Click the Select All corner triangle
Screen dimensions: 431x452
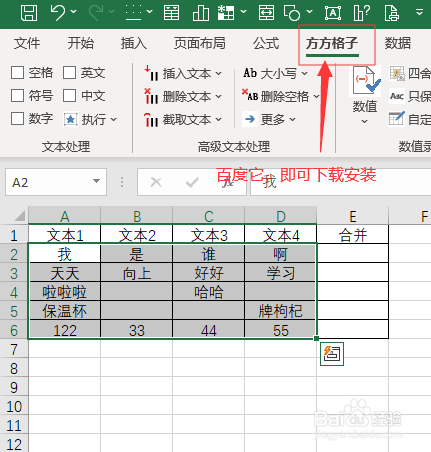tap(19, 217)
